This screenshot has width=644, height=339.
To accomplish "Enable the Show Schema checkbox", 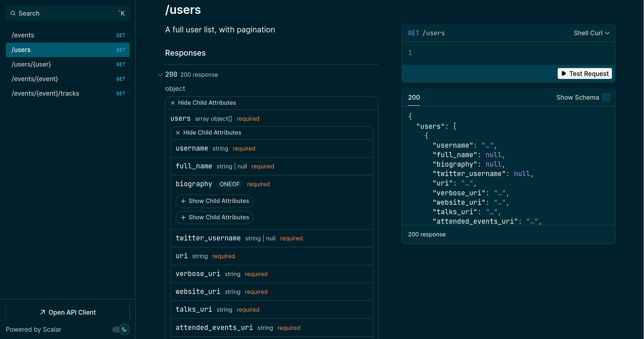I will [x=606, y=97].
